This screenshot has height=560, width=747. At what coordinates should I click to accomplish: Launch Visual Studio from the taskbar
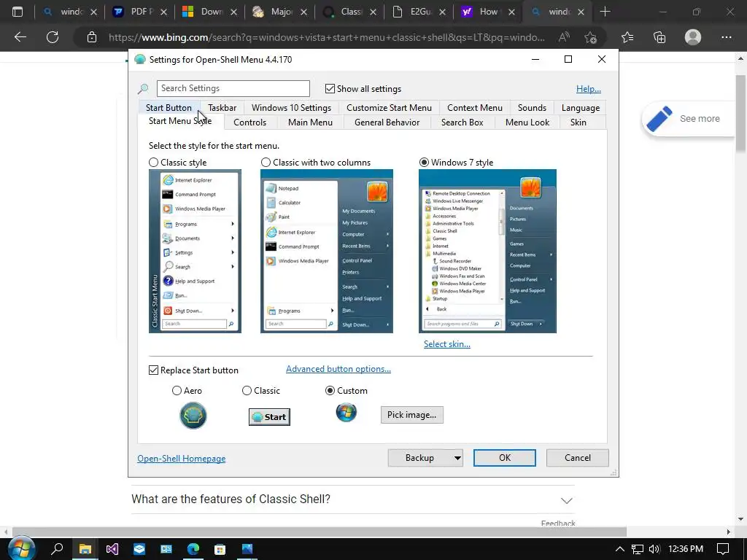[112, 549]
